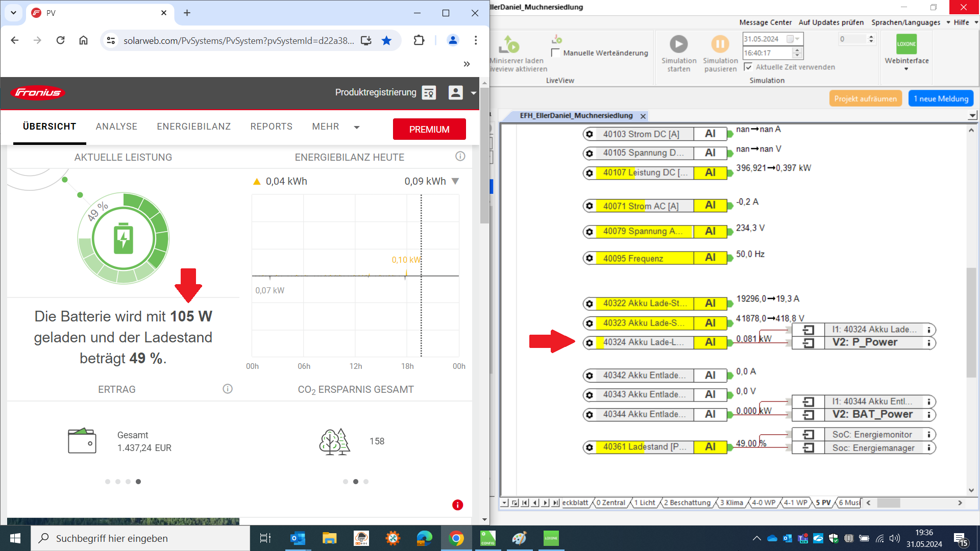Viewport: 980px width, 551px height.
Task: Bookmark page with the star icon
Action: (386, 40)
